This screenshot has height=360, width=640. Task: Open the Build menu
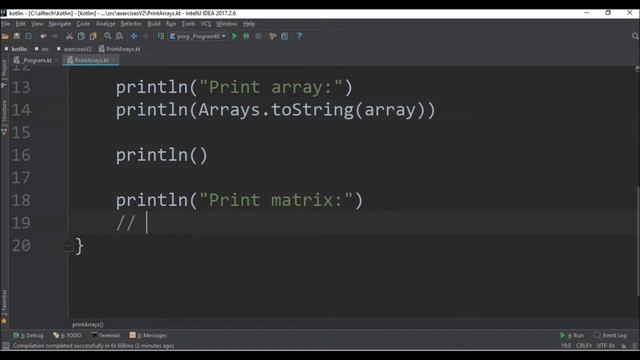pos(154,24)
